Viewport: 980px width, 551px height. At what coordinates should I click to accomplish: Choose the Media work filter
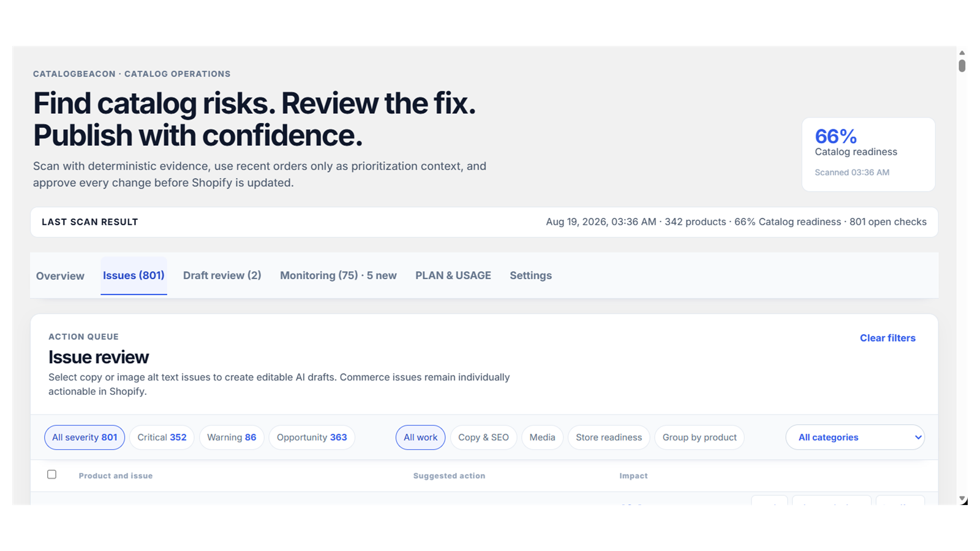pyautogui.click(x=542, y=437)
